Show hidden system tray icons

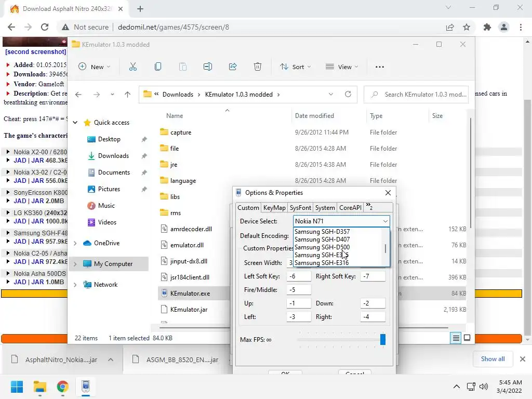click(x=457, y=387)
